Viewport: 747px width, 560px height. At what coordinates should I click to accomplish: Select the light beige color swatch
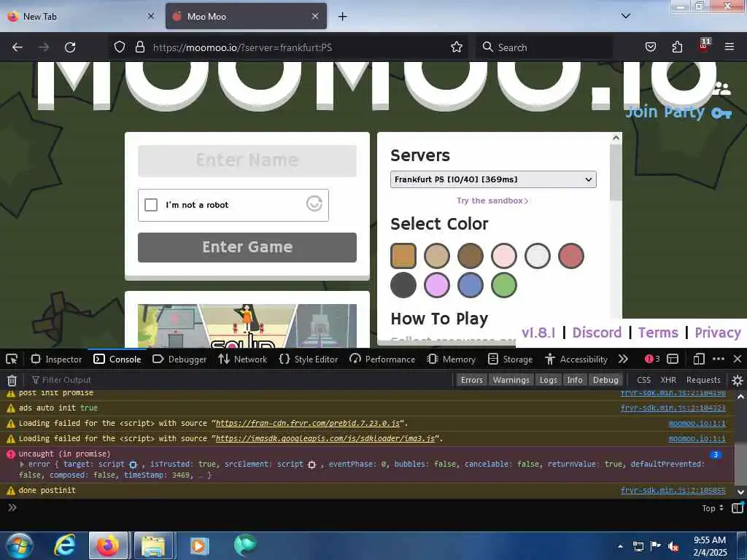point(437,256)
